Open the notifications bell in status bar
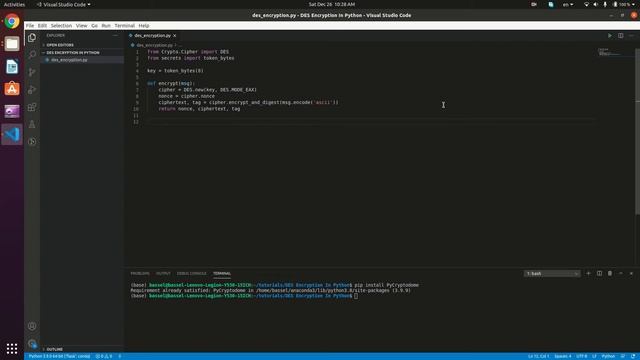This screenshot has width=640, height=360. click(633, 356)
